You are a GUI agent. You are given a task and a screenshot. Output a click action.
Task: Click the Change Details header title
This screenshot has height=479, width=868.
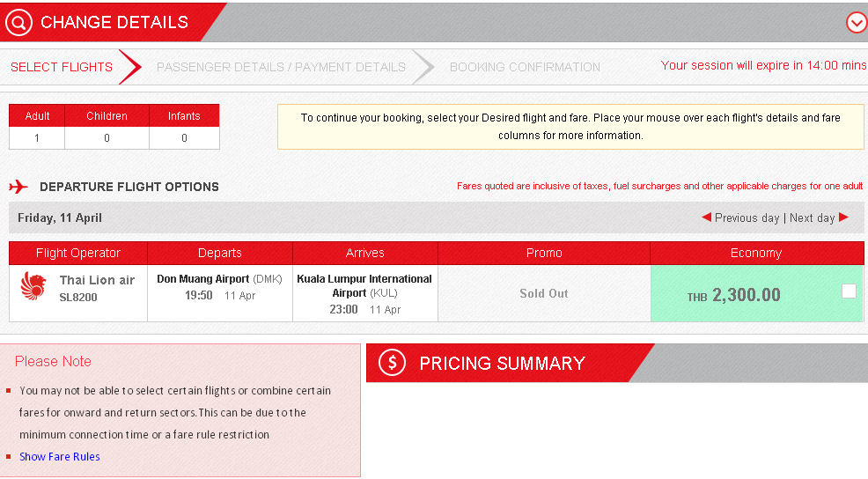pyautogui.click(x=114, y=22)
